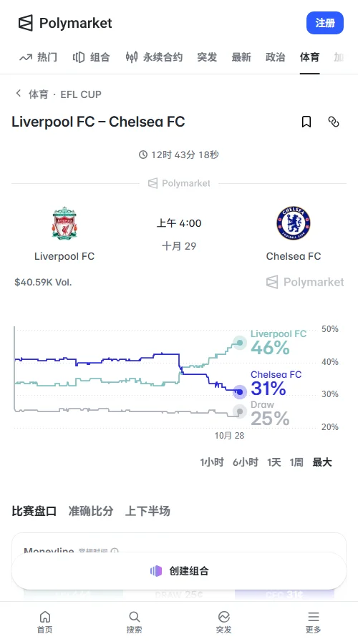Click the Polymarket logo icon
The height and width of the screenshot is (644, 358).
point(26,23)
